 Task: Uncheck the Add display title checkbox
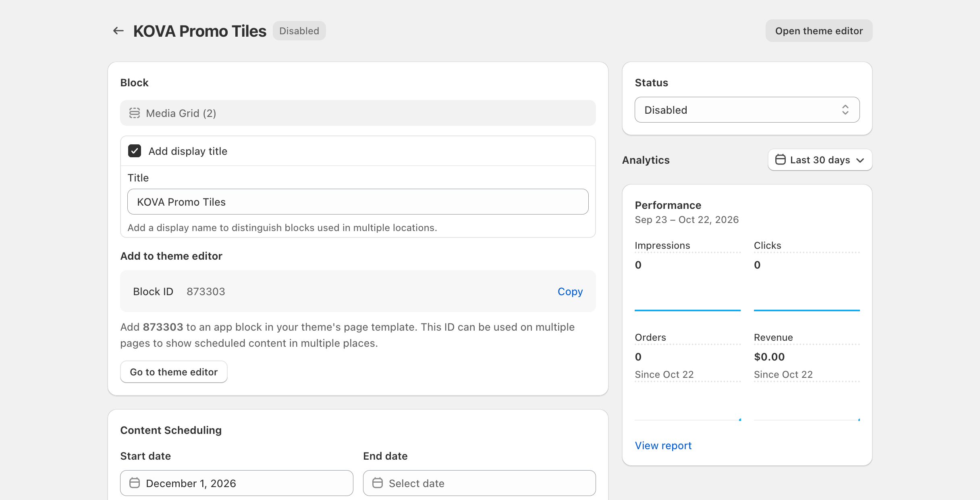135,151
